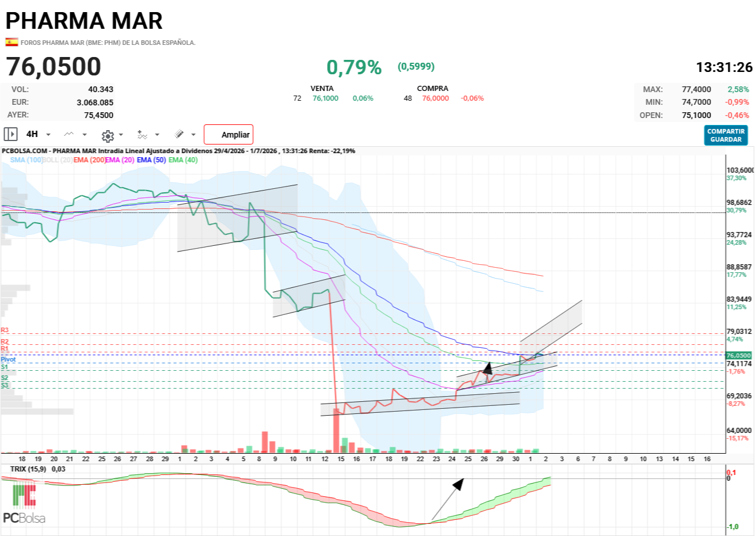The height and width of the screenshot is (536, 756).
Task: Select EMA (40) legend item
Action: coord(183,160)
